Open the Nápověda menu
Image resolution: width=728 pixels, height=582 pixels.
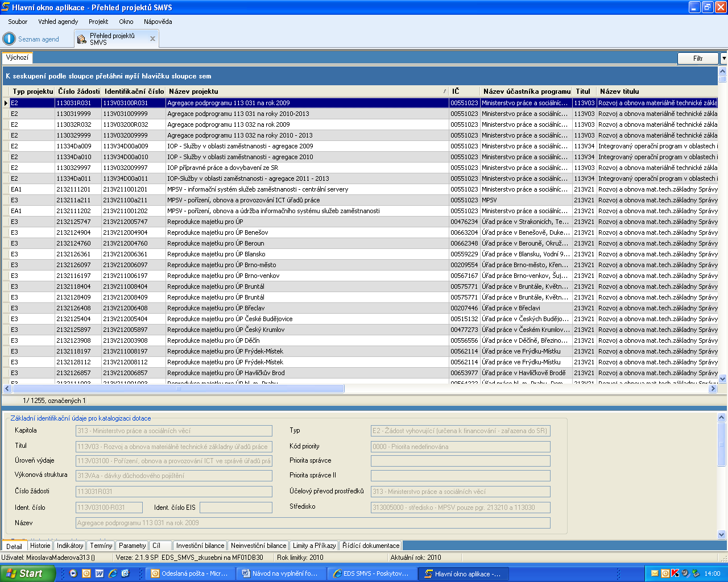(158, 22)
